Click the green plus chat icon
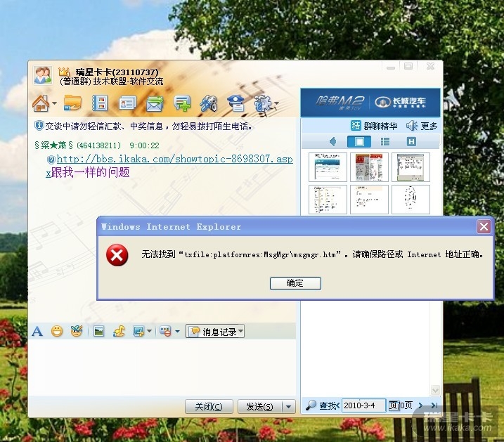Viewport: 504px width, 442px height. pos(182,103)
